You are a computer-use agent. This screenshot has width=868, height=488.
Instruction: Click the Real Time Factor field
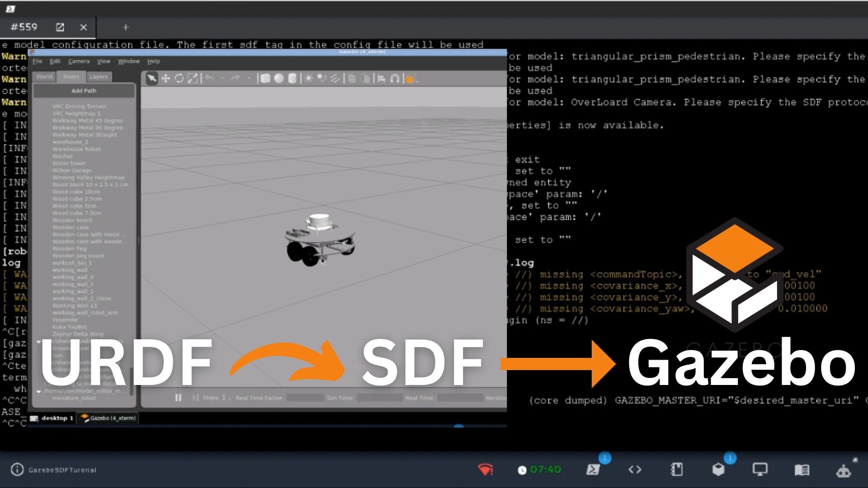pos(305,398)
